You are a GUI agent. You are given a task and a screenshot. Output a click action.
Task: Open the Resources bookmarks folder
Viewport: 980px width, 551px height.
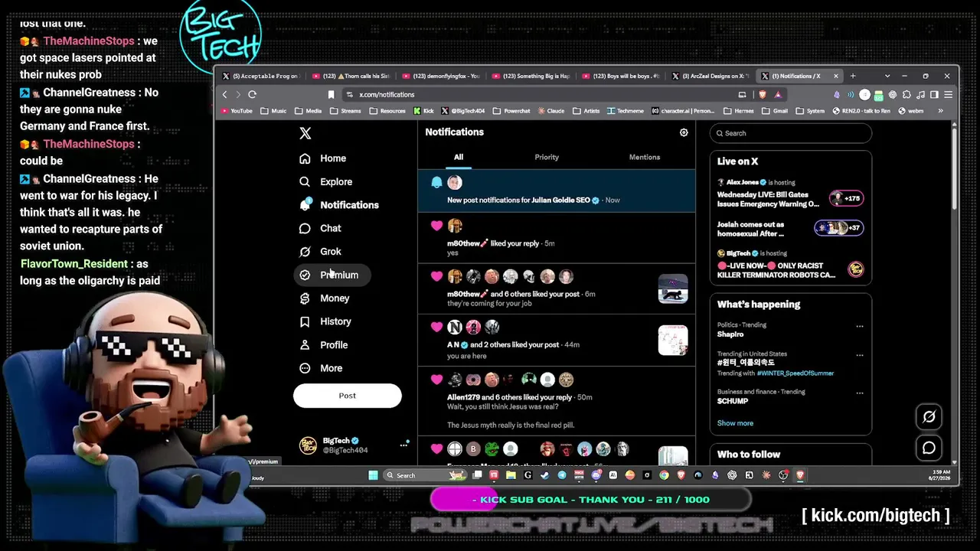pyautogui.click(x=387, y=111)
